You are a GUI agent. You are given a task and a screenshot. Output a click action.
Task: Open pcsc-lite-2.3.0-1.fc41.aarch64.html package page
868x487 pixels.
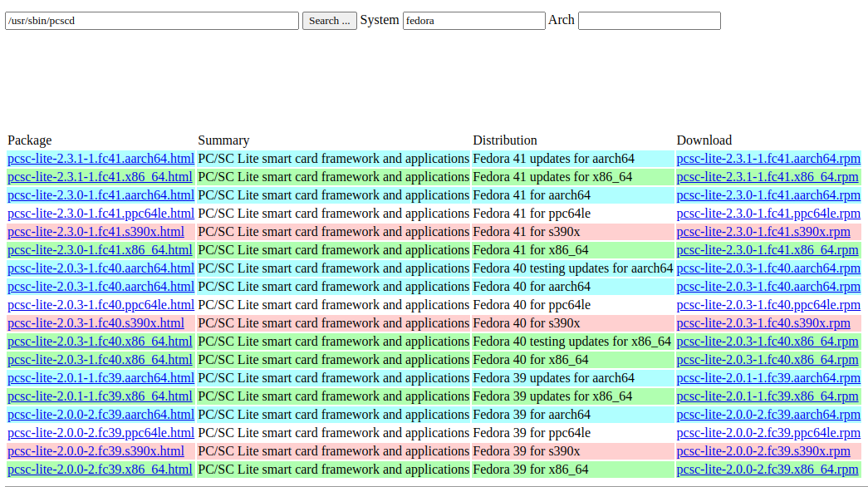pyautogui.click(x=101, y=195)
